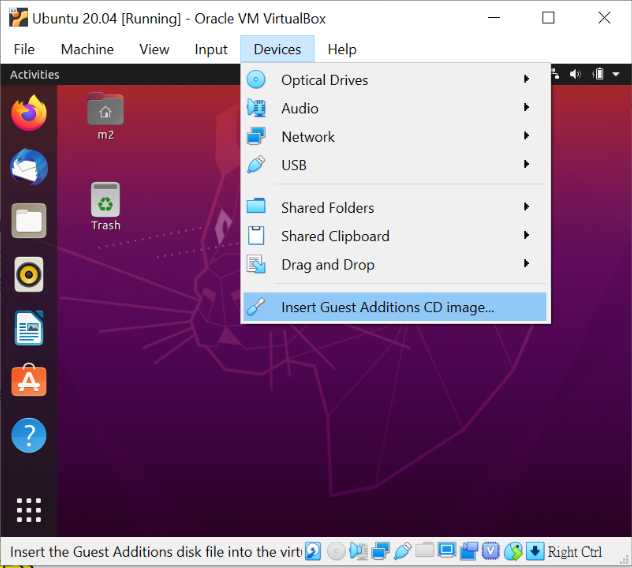The width and height of the screenshot is (632, 568).
Task: Click the USB status bar icon
Action: click(402, 551)
